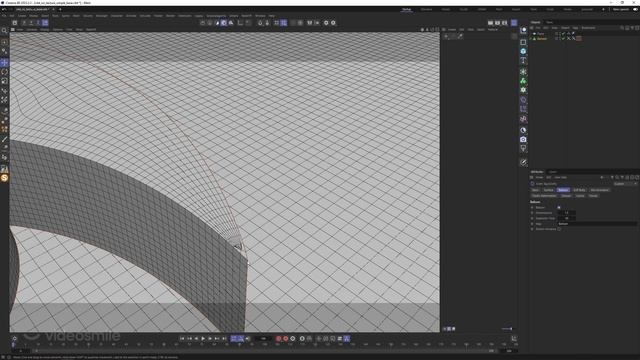Toggle the Volume constant checkbox
This screenshot has width=640, height=360.
click(x=559, y=229)
